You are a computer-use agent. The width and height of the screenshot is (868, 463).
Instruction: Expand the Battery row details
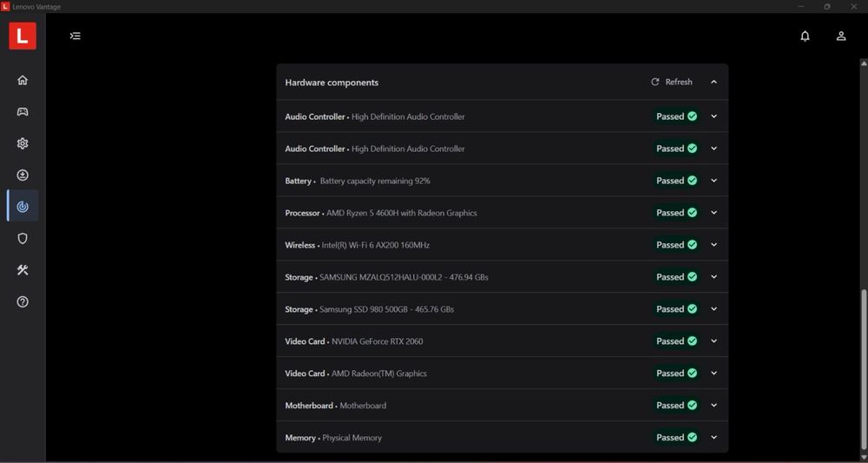click(x=713, y=181)
